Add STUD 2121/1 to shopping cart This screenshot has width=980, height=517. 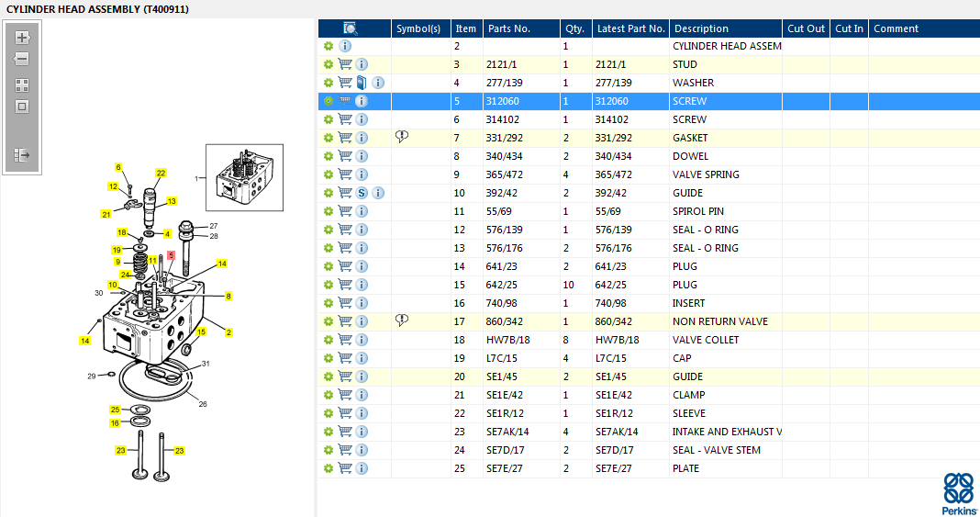345,64
